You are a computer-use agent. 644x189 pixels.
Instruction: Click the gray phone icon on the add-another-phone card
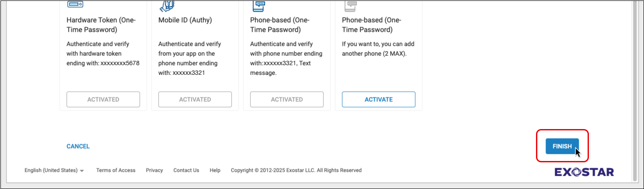(x=350, y=5)
